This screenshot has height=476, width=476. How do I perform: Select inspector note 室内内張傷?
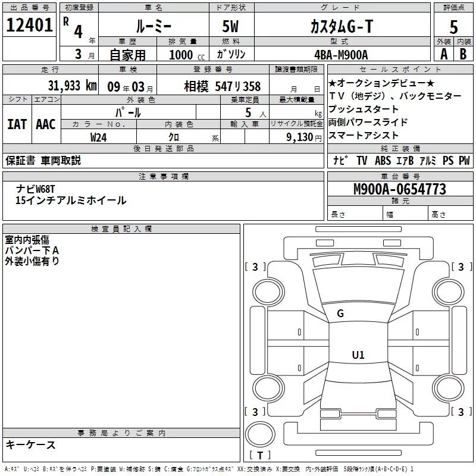pyautogui.click(x=27, y=240)
